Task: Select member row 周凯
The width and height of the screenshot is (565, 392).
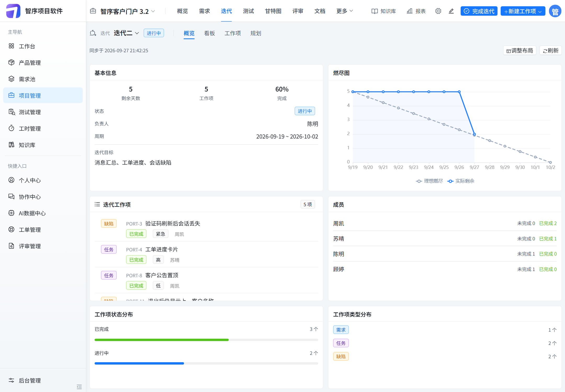Action: coord(445,223)
